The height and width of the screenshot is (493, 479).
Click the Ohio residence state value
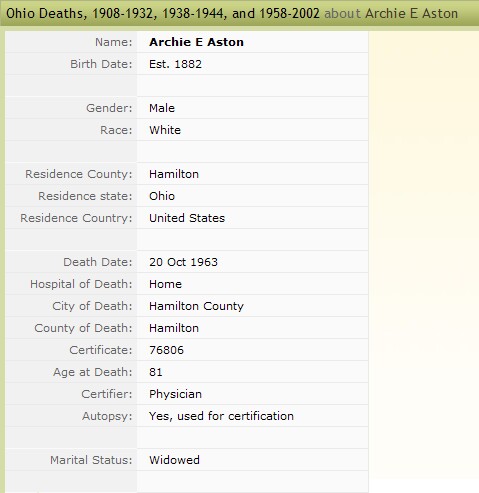[162, 196]
